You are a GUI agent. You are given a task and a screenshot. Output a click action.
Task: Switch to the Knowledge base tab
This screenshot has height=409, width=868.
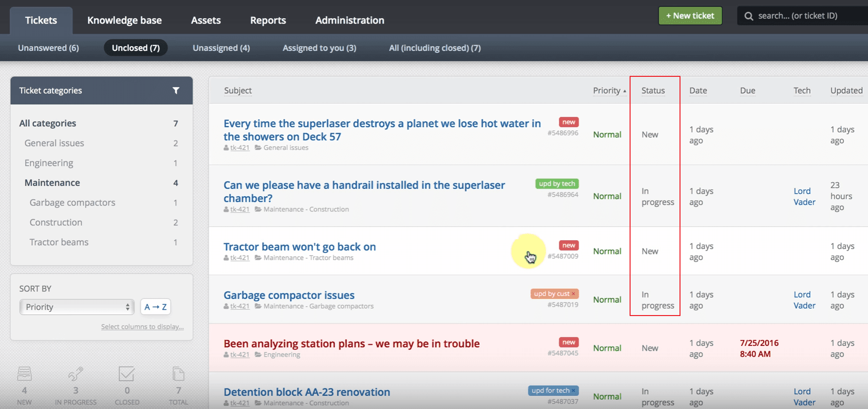124,20
